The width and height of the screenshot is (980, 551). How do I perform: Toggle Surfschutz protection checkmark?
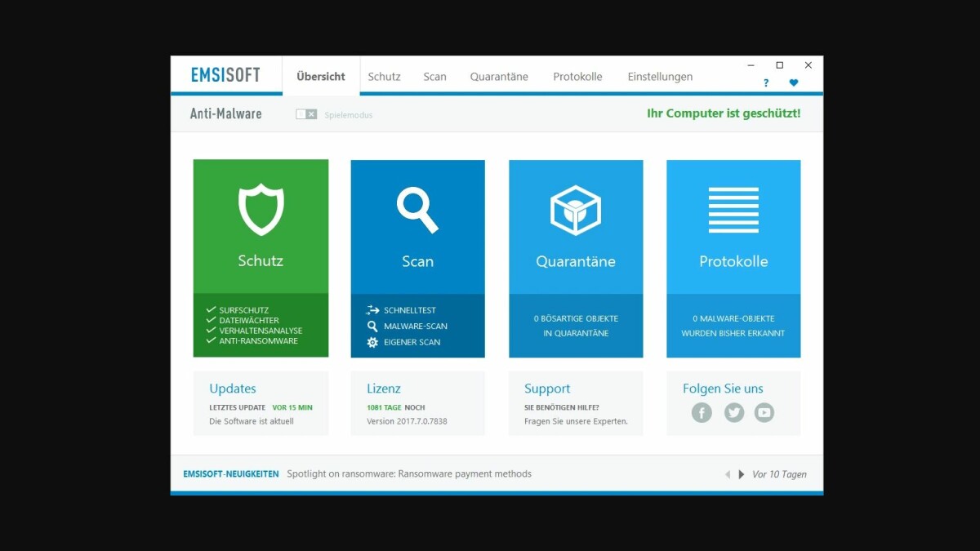(211, 310)
